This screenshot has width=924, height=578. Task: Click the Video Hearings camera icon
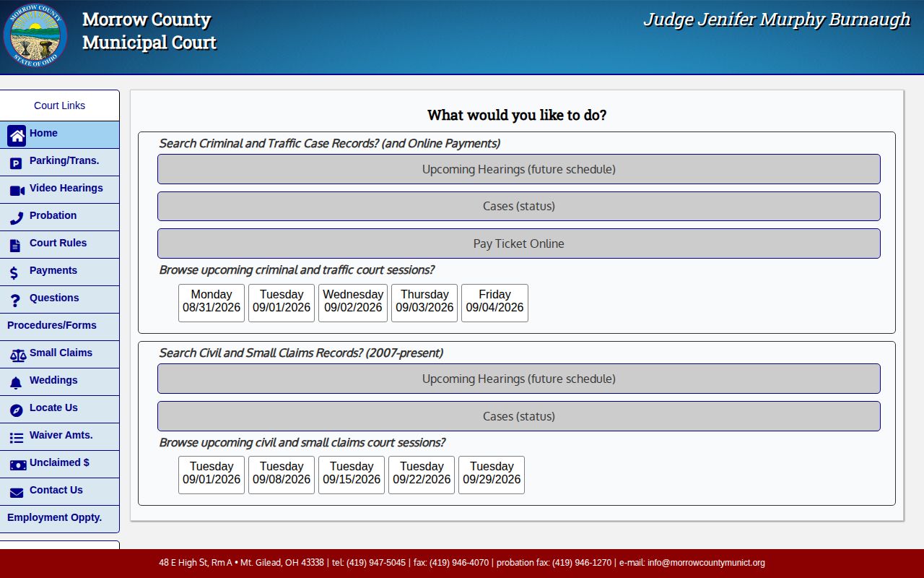17,191
